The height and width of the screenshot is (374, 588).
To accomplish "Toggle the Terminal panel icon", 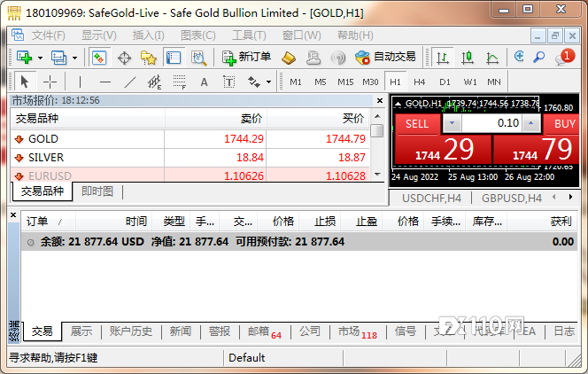I will (x=174, y=58).
